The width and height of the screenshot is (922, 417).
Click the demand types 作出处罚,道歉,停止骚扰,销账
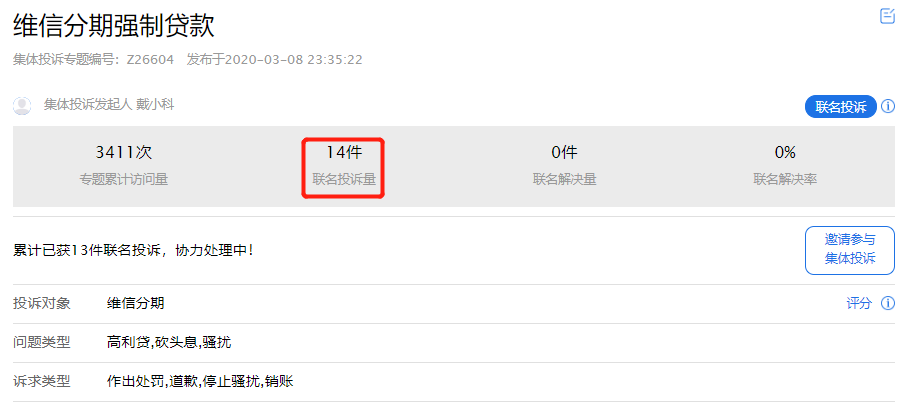(199, 381)
